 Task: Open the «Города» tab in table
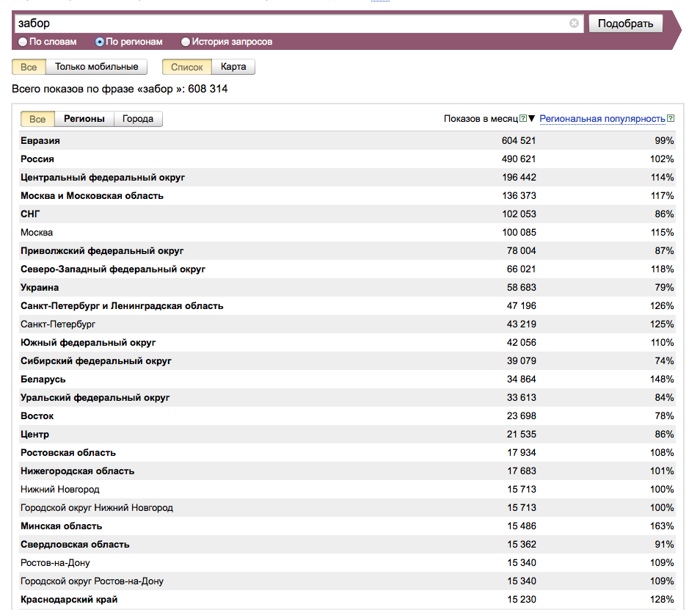138,119
